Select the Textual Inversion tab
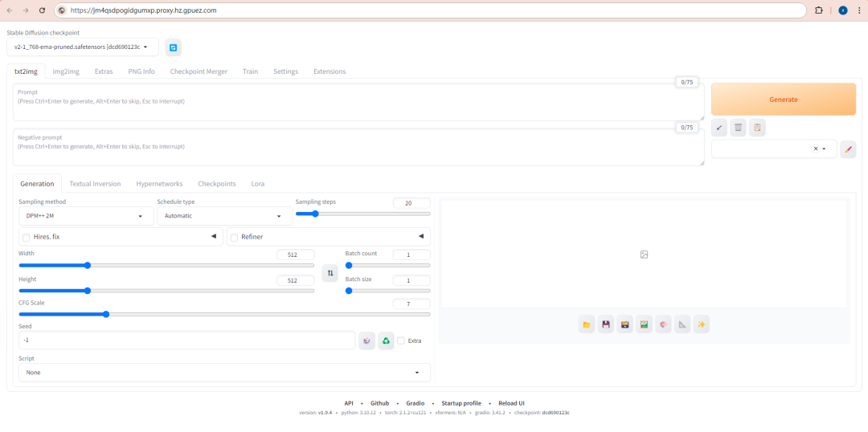Viewport: 868px width, 432px height. pyautogui.click(x=95, y=184)
